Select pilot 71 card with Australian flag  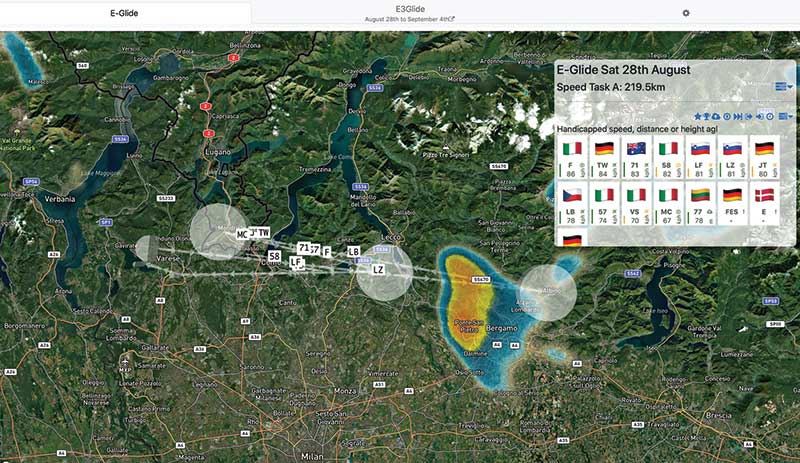tap(635, 158)
